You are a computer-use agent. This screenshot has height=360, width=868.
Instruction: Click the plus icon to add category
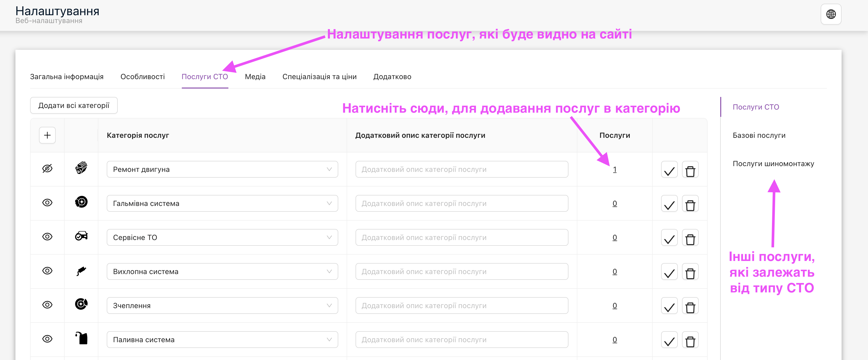(47, 135)
